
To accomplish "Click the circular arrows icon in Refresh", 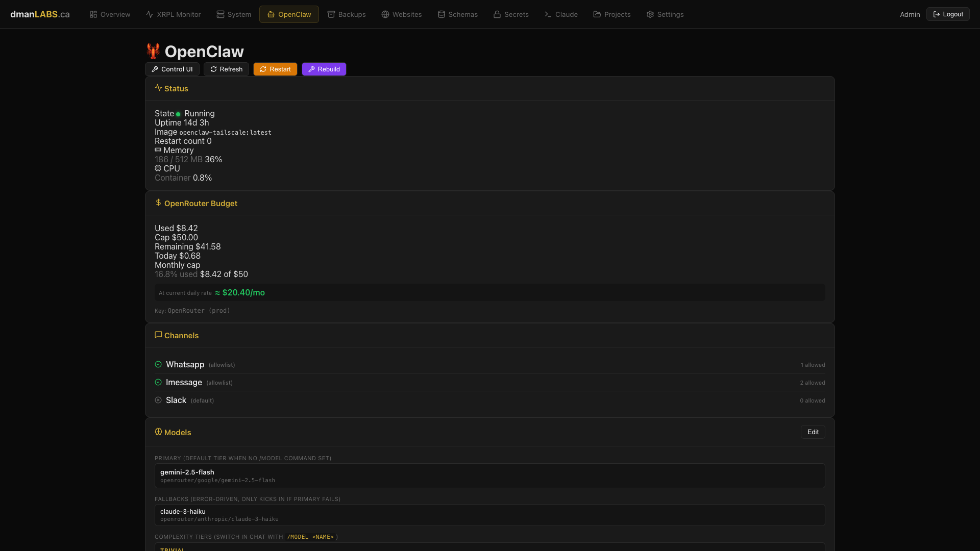I will (214, 69).
